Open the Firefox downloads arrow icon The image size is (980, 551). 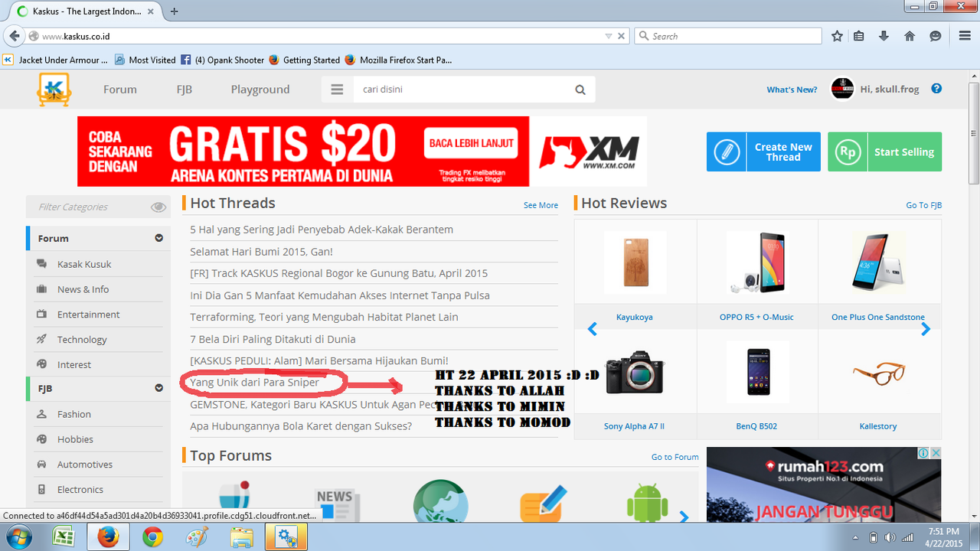tap(884, 36)
